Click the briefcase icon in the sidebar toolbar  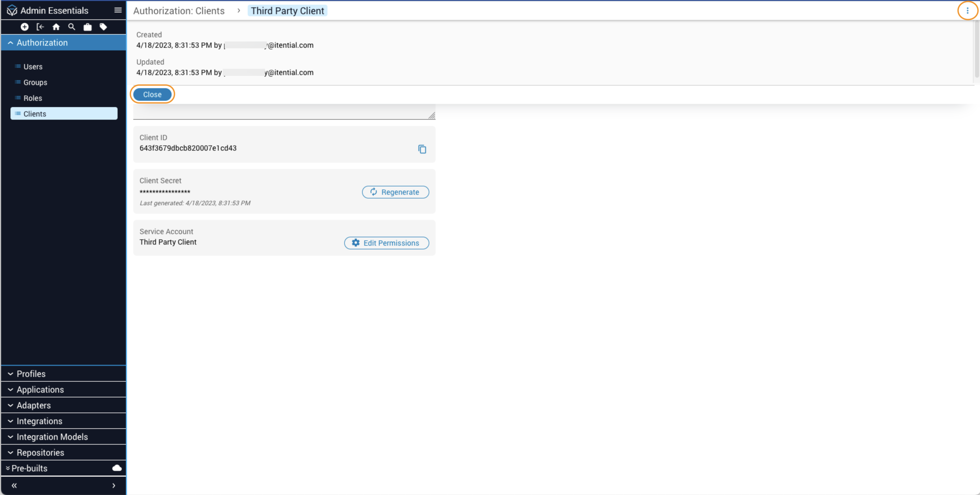click(87, 27)
